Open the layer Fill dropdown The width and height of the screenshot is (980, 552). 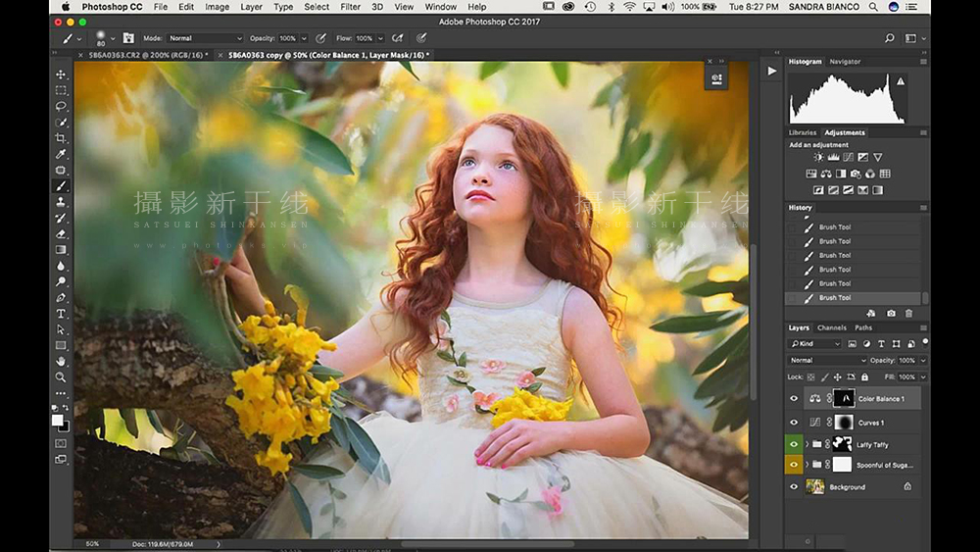[923, 376]
